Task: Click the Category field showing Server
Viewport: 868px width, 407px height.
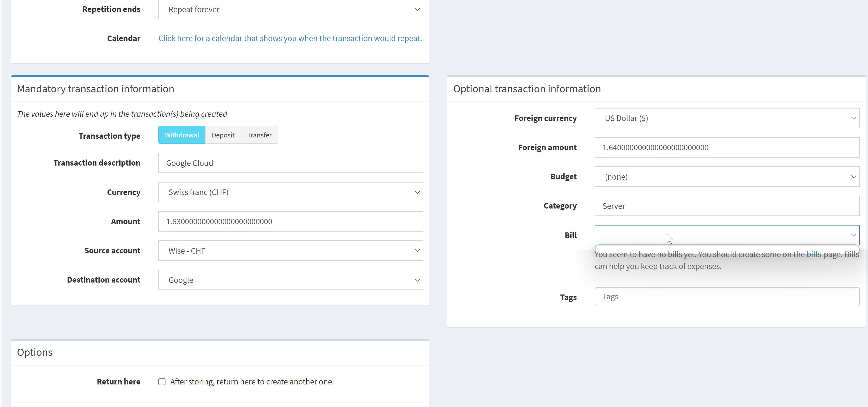Action: (x=727, y=206)
